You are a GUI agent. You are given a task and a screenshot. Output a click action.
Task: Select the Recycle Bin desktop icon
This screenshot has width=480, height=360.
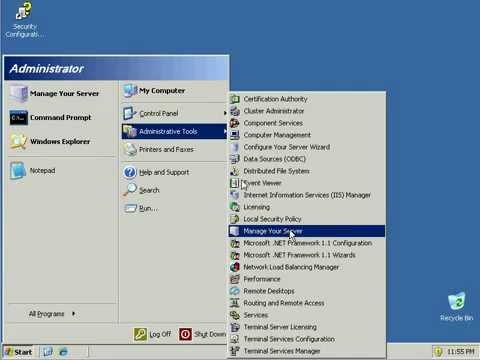(456, 307)
